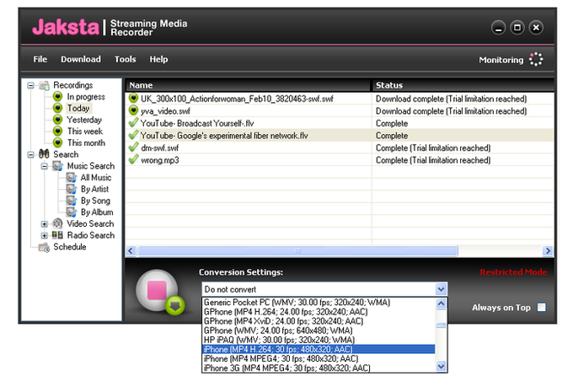The height and width of the screenshot is (392, 573).
Task: Expand the Video Search node
Action: pyautogui.click(x=44, y=223)
